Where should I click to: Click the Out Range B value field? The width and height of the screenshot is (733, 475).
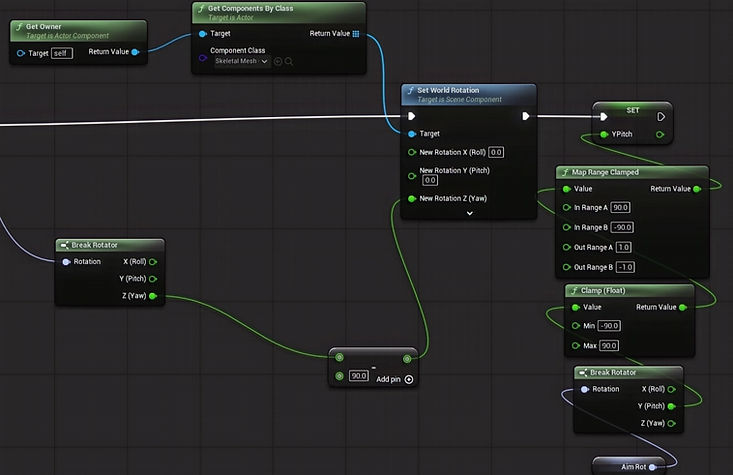pos(625,267)
